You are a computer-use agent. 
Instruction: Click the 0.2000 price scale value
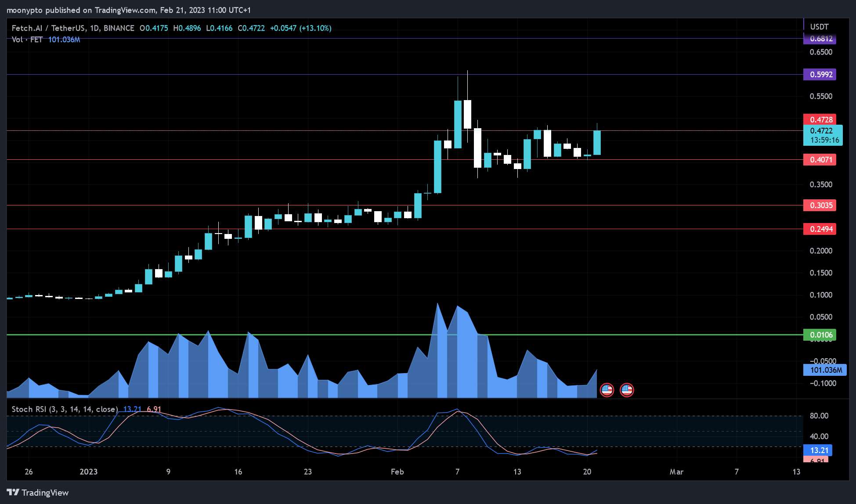click(x=821, y=251)
